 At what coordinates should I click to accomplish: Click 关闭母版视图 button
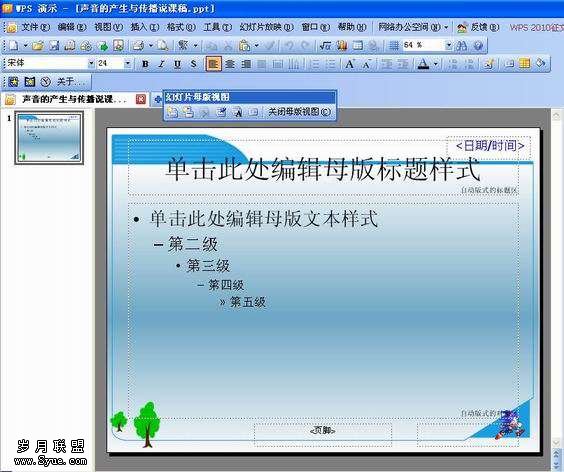pyautogui.click(x=299, y=112)
